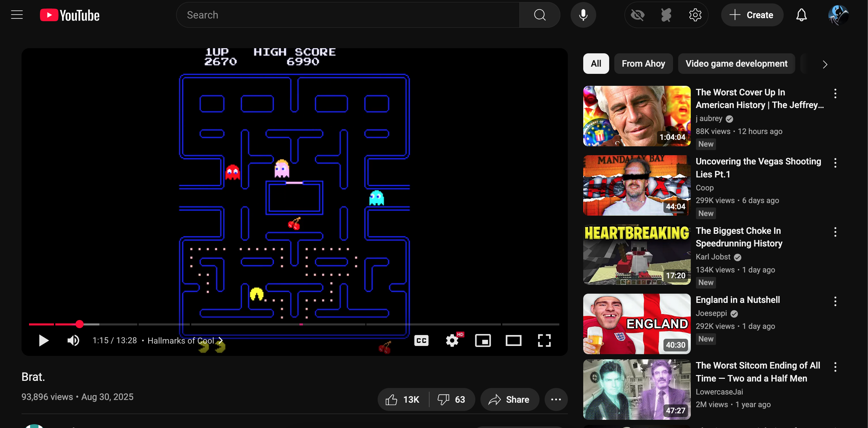Click the 93,896 views date line
The width and height of the screenshot is (868, 428).
point(78,397)
